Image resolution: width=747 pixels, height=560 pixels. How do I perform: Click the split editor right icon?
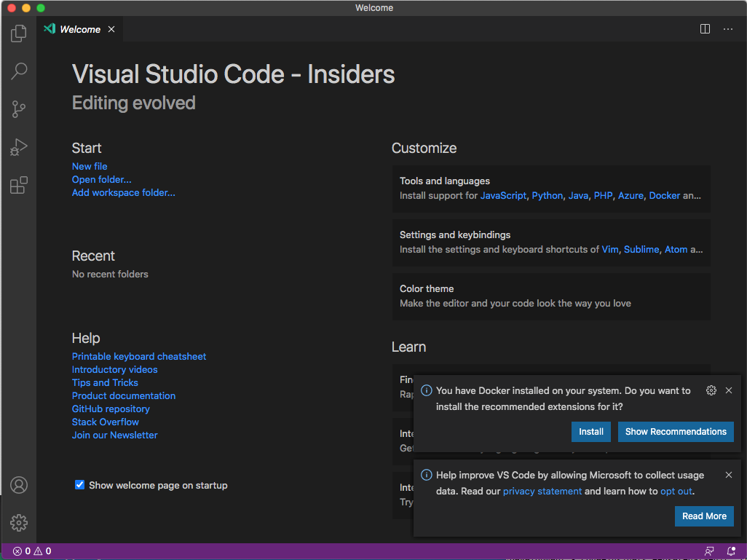pos(705,29)
